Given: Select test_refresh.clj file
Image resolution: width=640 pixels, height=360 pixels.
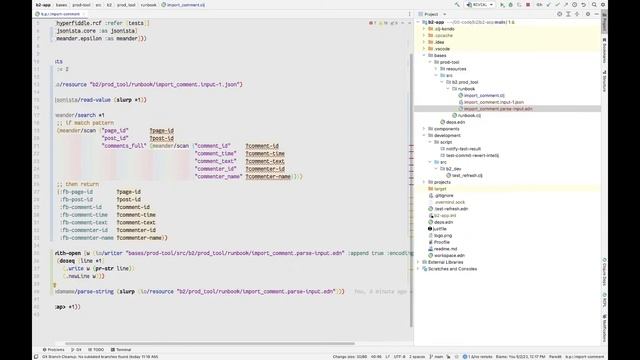Looking at the screenshot, I should [x=464, y=175].
